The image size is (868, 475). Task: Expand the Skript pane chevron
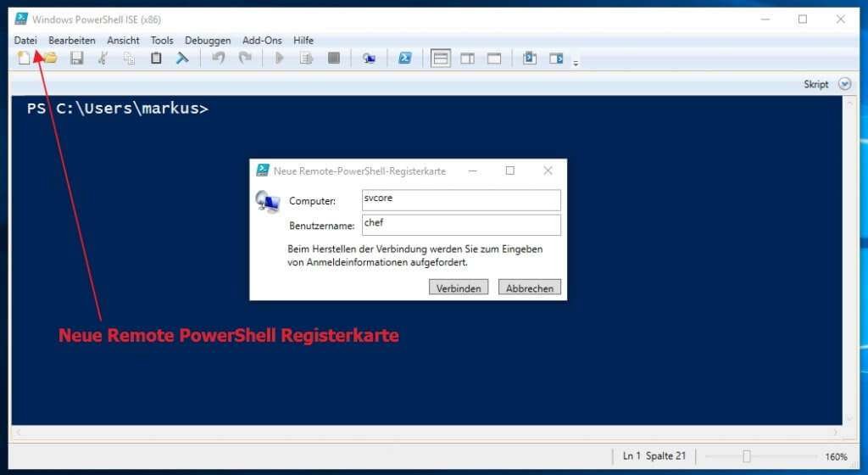[845, 84]
